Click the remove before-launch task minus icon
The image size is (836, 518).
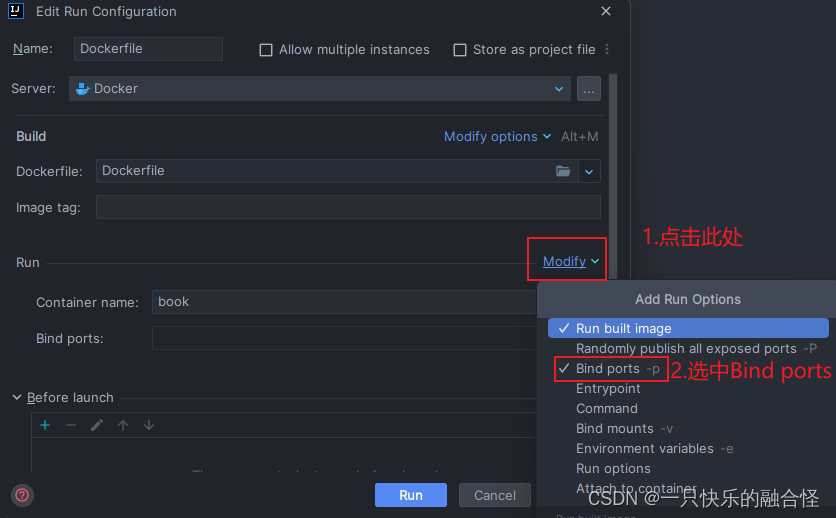click(71, 425)
